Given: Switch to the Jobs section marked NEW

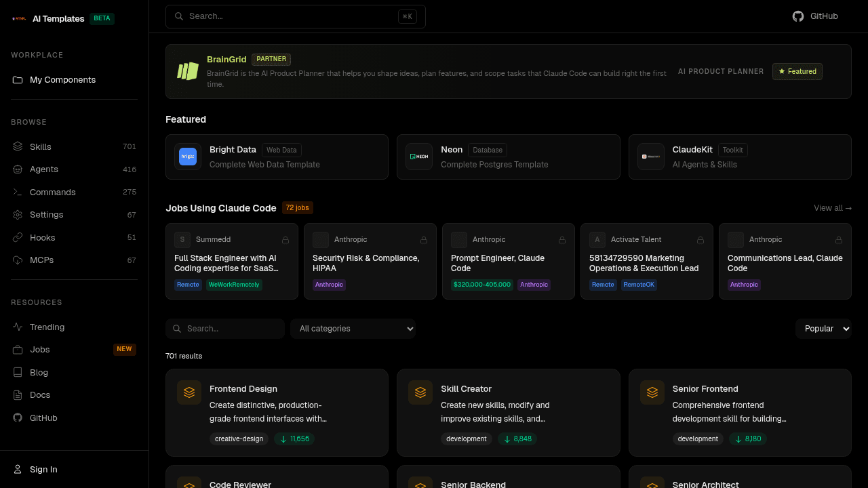Looking at the screenshot, I should (39, 349).
